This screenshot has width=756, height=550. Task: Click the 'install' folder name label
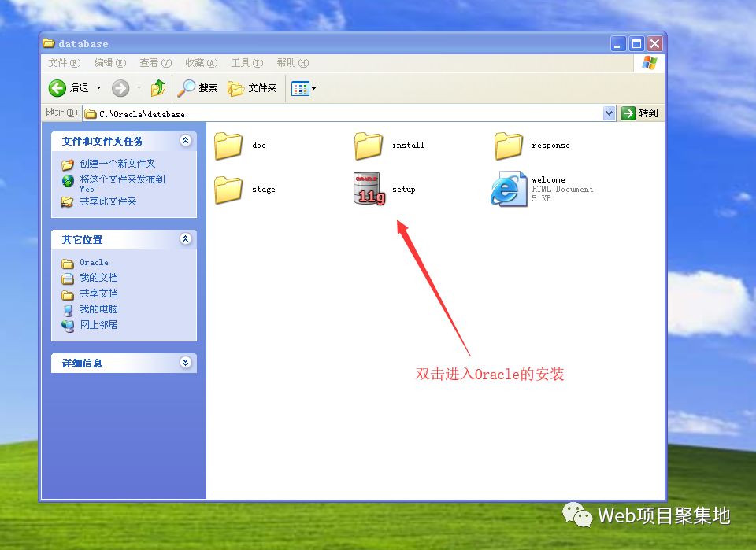[x=408, y=145]
